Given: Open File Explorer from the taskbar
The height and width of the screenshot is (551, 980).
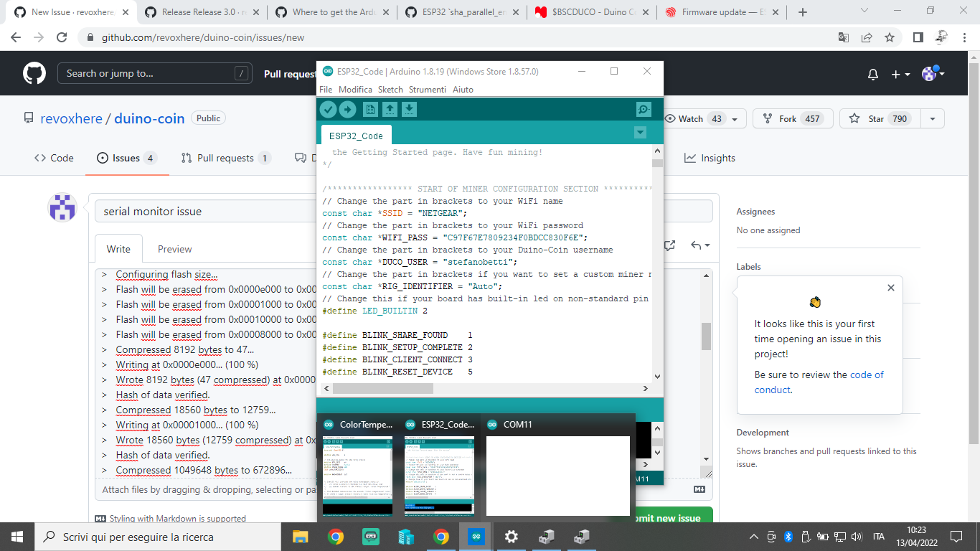Looking at the screenshot, I should 301,537.
